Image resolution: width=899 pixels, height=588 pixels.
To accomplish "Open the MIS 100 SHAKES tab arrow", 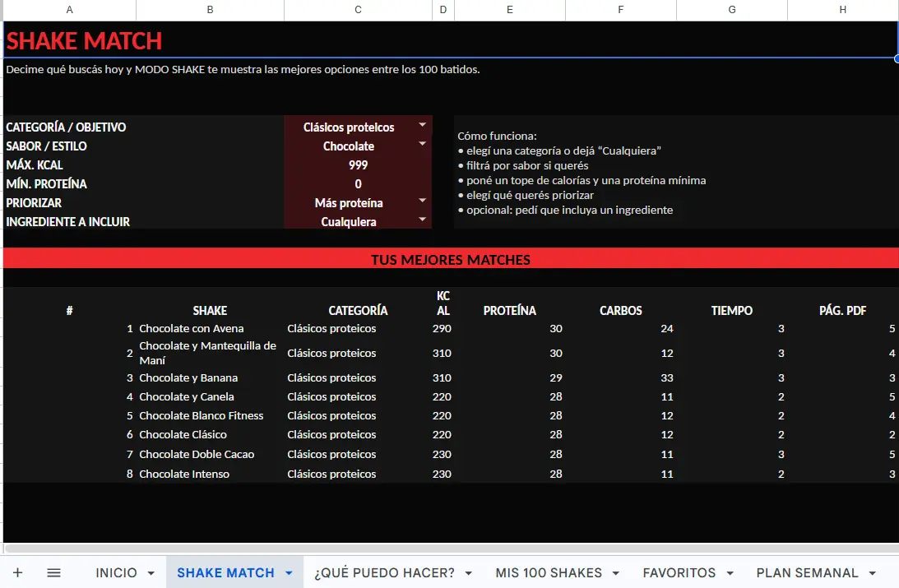I will coord(616,573).
